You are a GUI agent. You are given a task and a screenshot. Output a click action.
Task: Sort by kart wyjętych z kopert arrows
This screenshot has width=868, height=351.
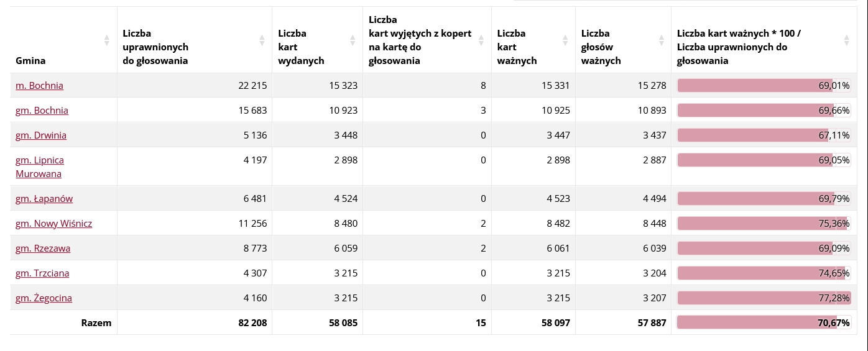tap(481, 40)
